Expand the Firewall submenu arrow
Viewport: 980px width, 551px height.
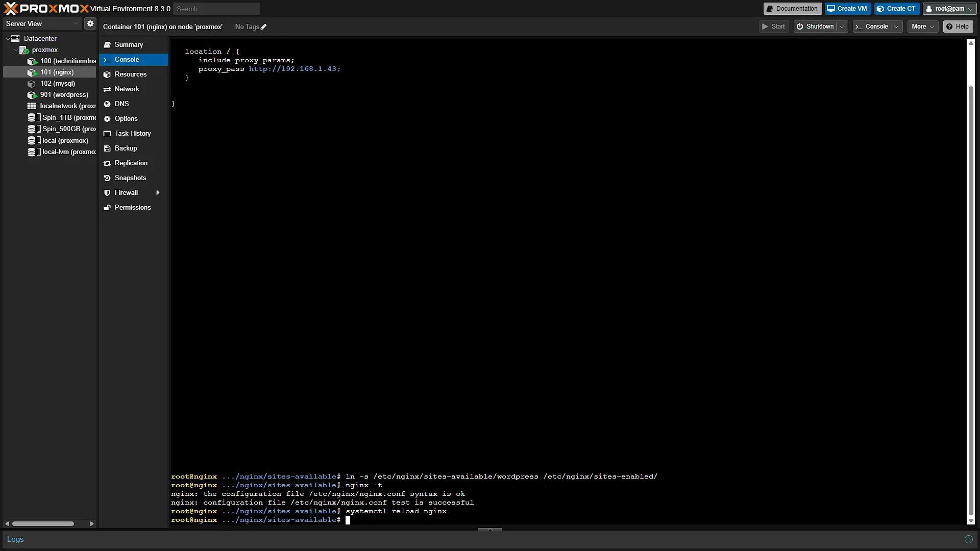tap(158, 193)
